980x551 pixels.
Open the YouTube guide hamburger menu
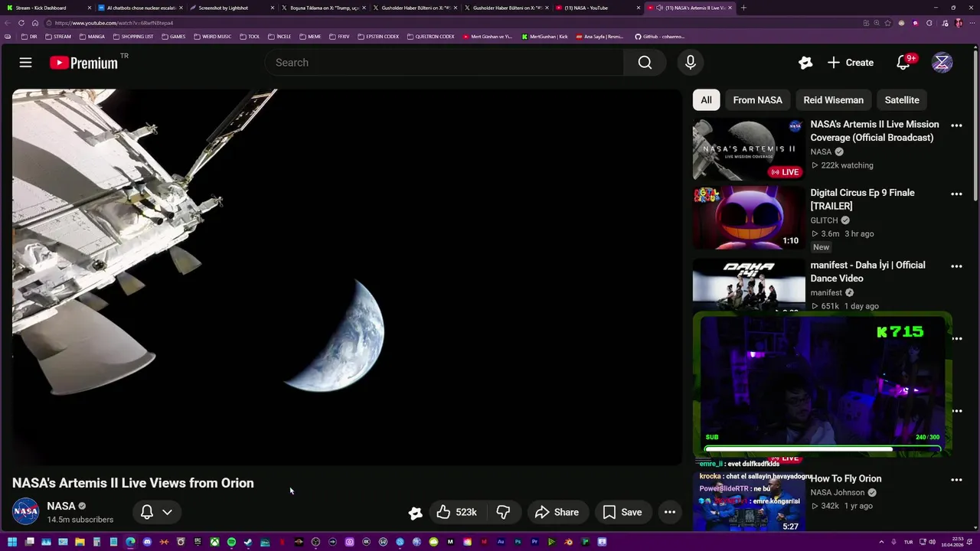coord(25,63)
